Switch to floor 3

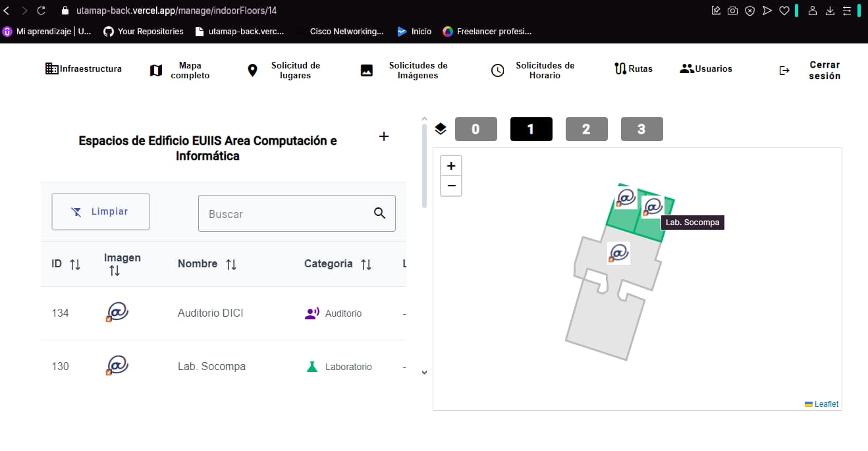641,129
